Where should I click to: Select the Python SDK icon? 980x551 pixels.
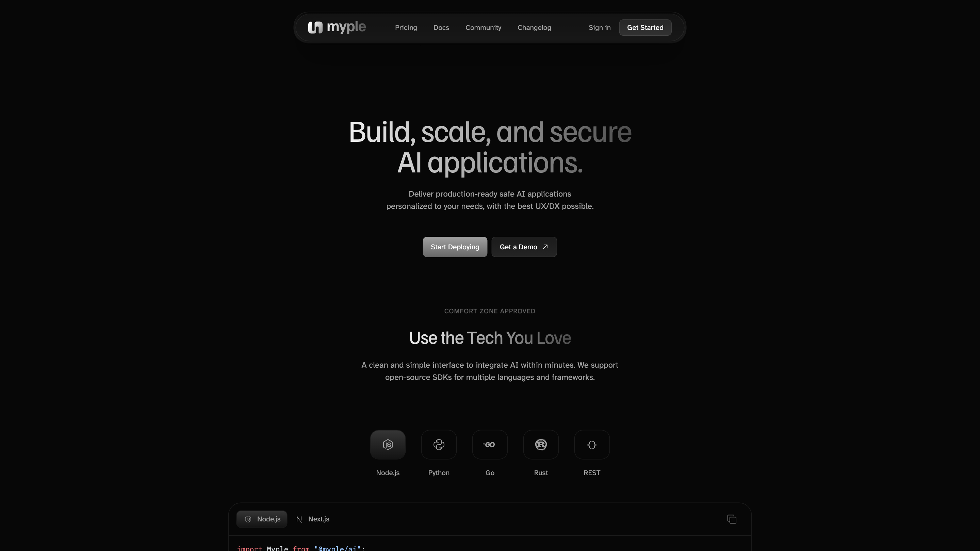(x=439, y=445)
